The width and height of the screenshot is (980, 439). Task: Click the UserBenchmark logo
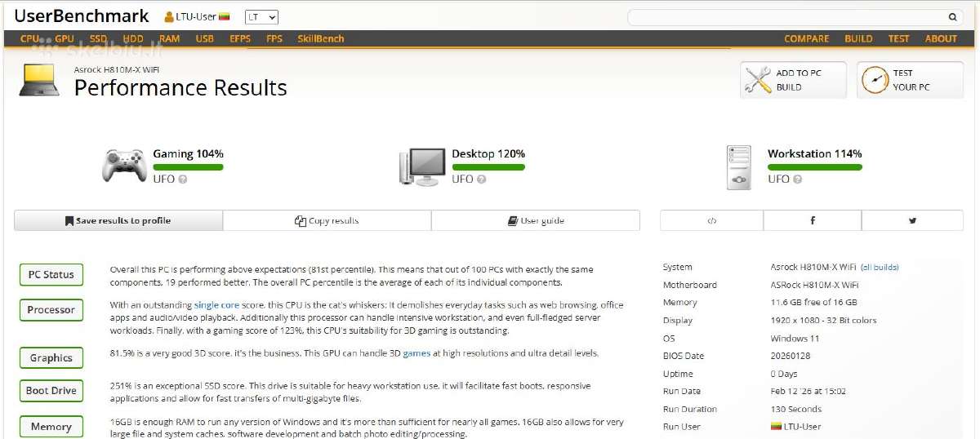[82, 16]
